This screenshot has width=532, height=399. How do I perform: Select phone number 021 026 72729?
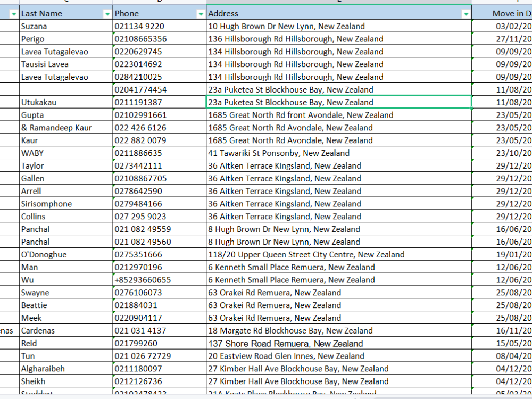click(160, 356)
